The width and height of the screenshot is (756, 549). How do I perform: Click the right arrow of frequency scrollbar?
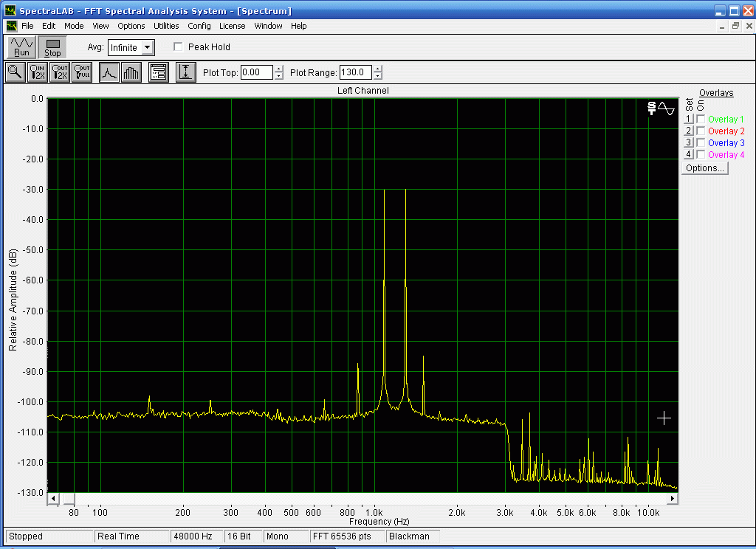tap(673, 499)
